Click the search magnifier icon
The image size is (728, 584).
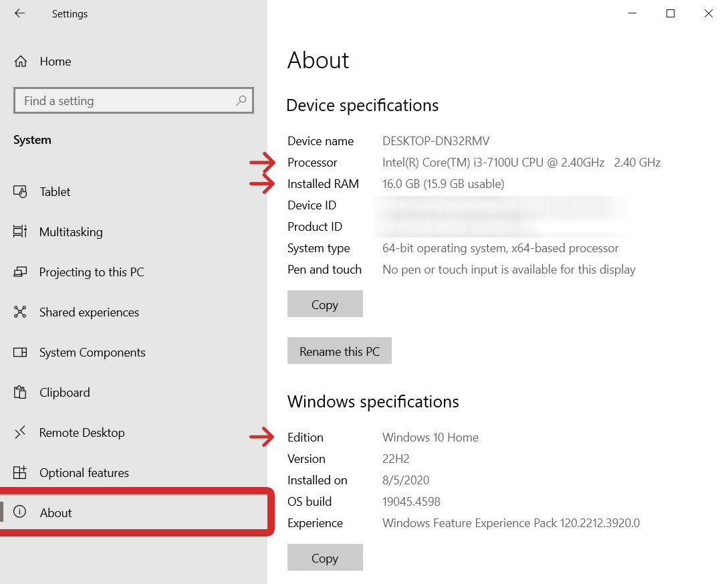(241, 100)
